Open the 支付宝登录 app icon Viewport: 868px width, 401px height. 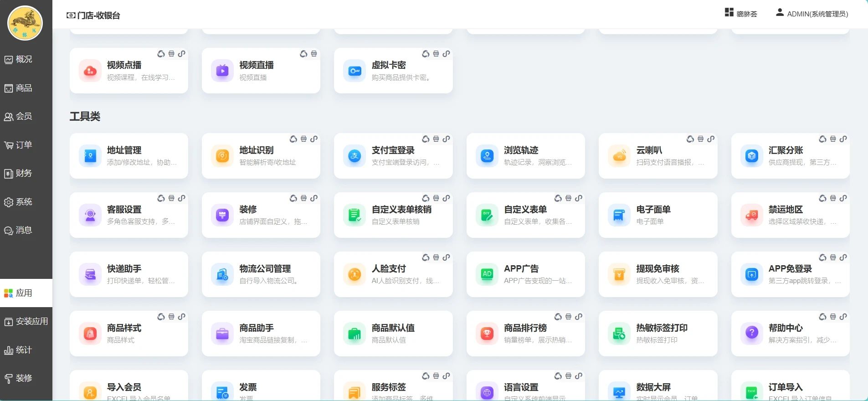(x=354, y=156)
